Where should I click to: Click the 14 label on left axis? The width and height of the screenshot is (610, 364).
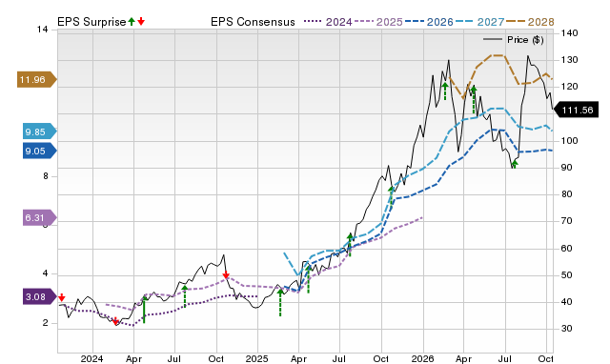click(x=42, y=30)
